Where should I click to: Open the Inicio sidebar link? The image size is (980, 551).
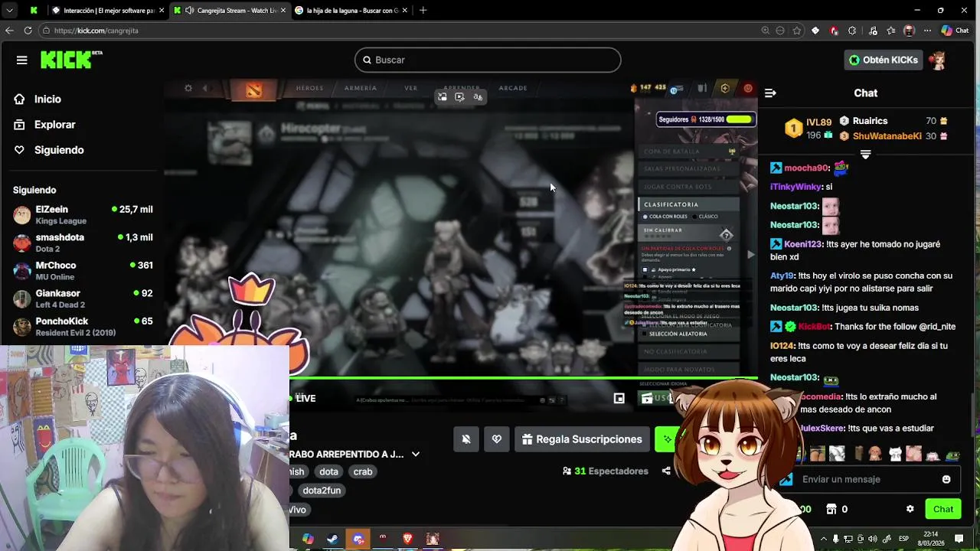click(x=38, y=99)
